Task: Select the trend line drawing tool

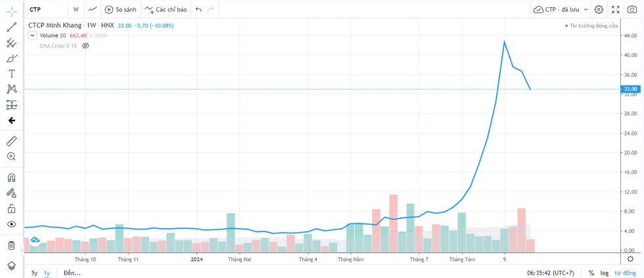Action: 11,28
